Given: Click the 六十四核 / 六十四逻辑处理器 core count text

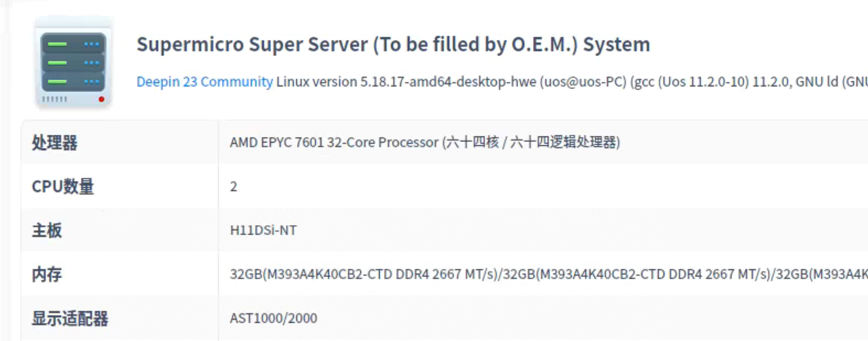Looking at the screenshot, I should click(531, 142).
